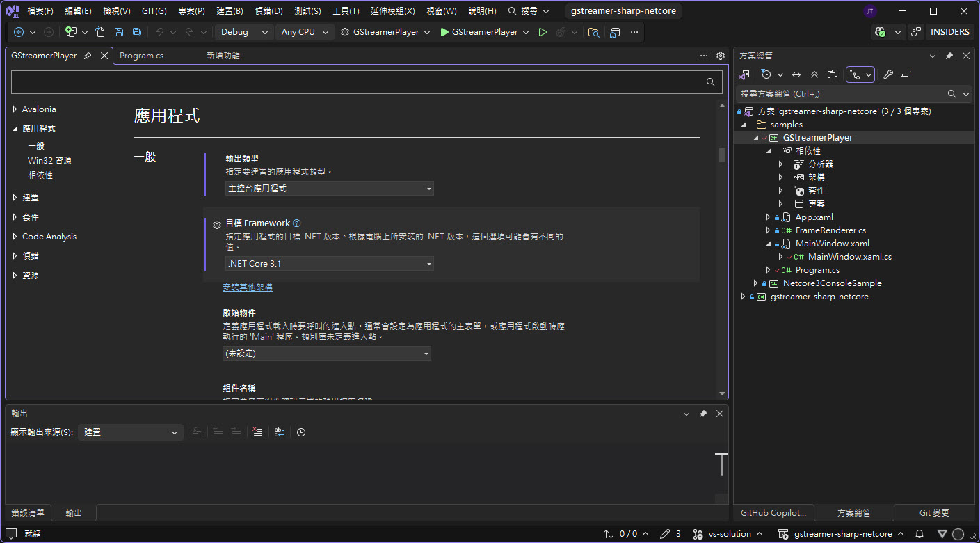Toggle pin on the GStreamerPlayer tab
This screenshot has height=543, width=980.
88,56
